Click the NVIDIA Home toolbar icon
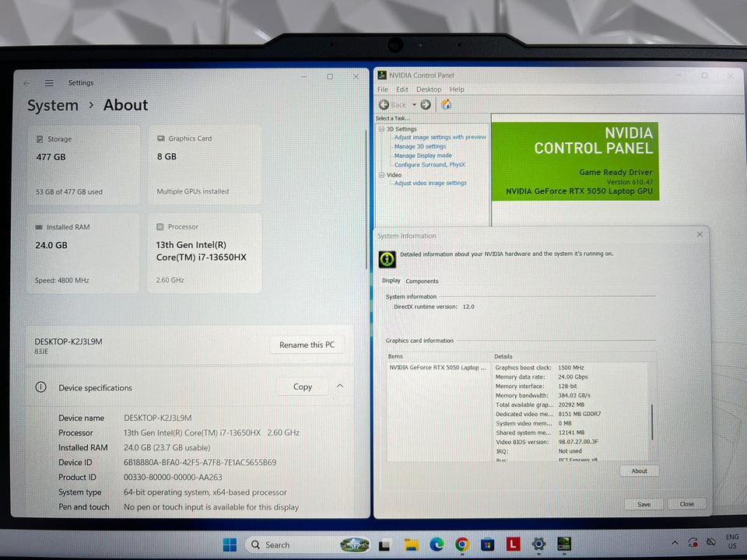 pyautogui.click(x=446, y=104)
